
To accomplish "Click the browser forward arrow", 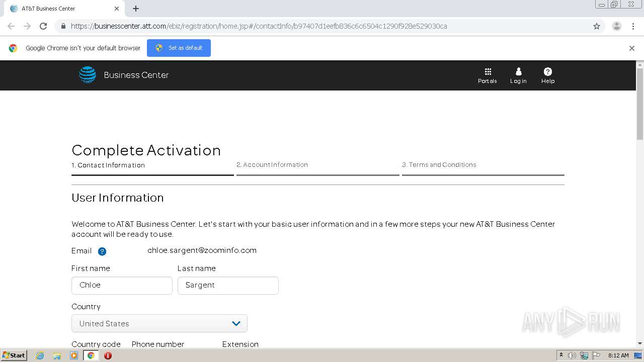I will tap(27, 26).
